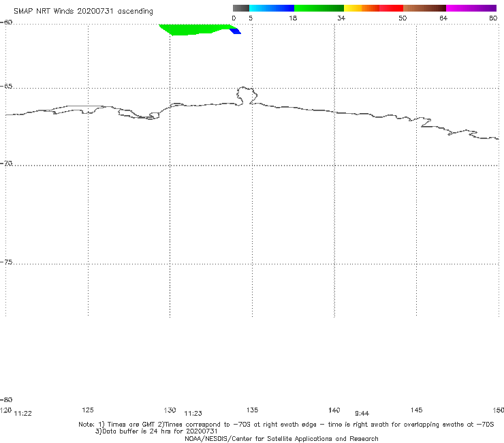504x443 pixels.
Task: Click the color bar scale label "80"
Action: [x=493, y=18]
